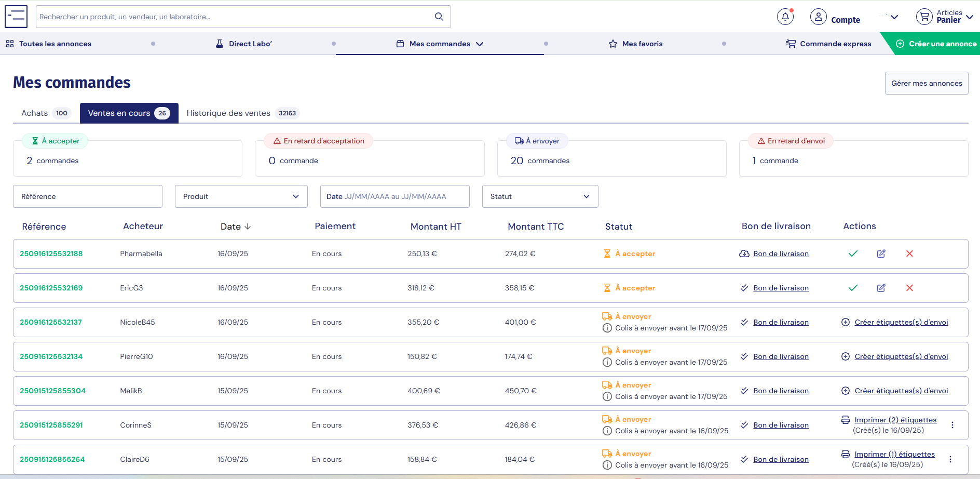Reject Pharmabella order with red cross
The width and height of the screenshot is (980, 479).
[x=909, y=254]
